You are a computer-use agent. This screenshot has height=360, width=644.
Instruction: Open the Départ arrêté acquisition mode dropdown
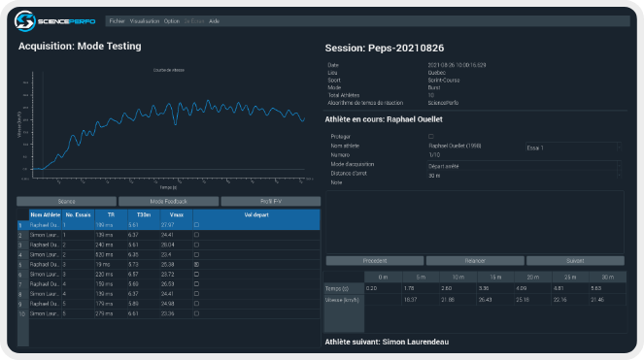coord(525,166)
